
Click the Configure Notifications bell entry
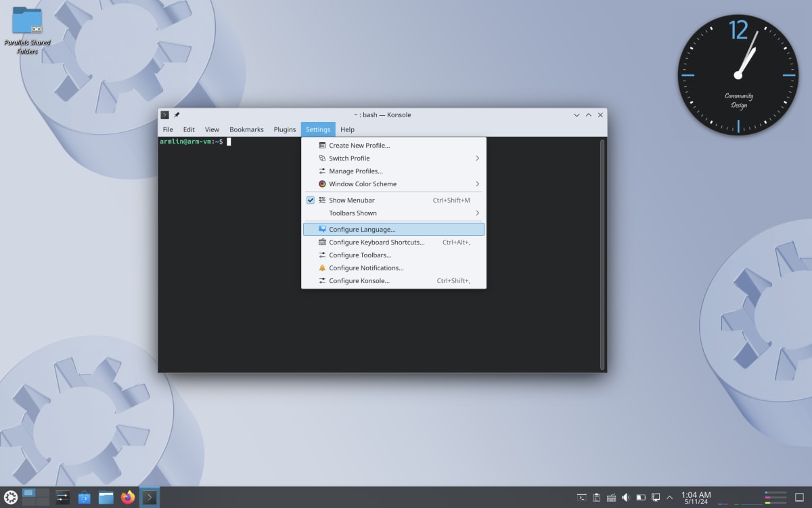point(394,268)
